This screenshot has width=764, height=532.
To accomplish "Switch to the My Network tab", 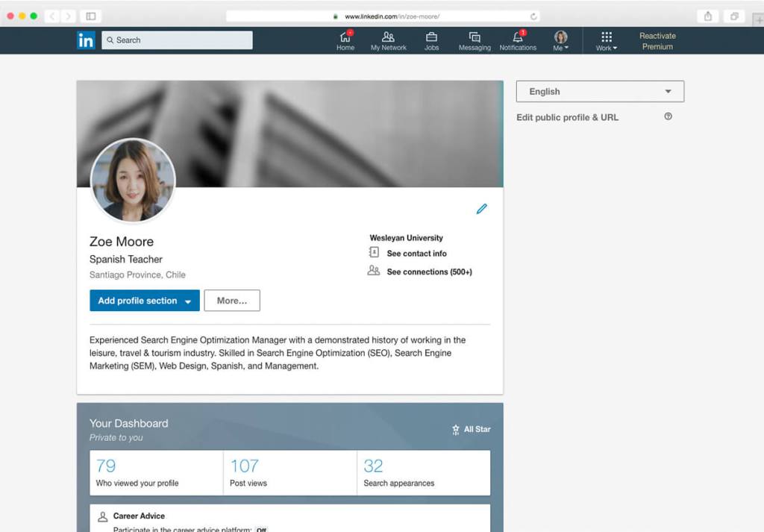I will [388, 40].
